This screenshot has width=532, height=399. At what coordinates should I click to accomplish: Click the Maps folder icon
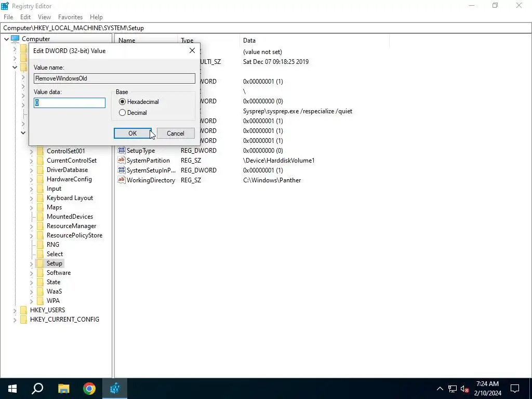coord(40,207)
